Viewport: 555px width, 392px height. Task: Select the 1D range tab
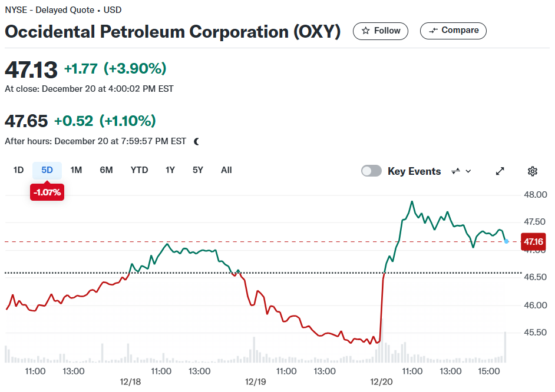[x=18, y=170]
